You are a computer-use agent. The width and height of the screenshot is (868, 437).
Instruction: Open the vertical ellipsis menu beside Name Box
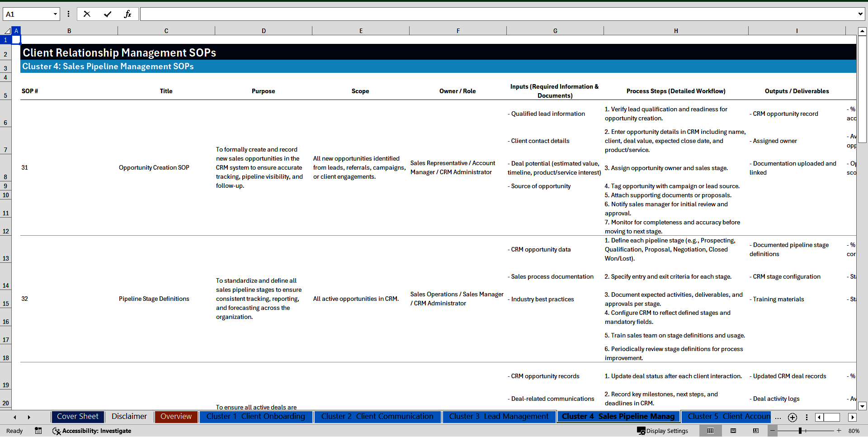pos(68,14)
